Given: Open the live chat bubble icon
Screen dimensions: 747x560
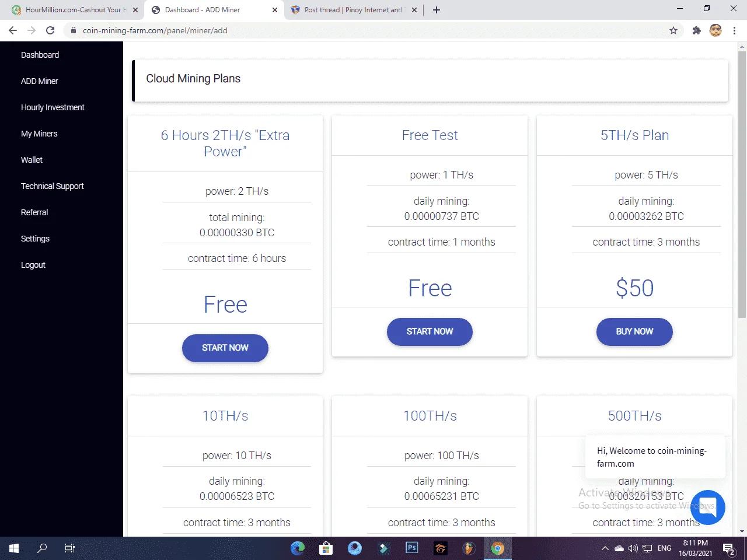Looking at the screenshot, I should (x=708, y=507).
